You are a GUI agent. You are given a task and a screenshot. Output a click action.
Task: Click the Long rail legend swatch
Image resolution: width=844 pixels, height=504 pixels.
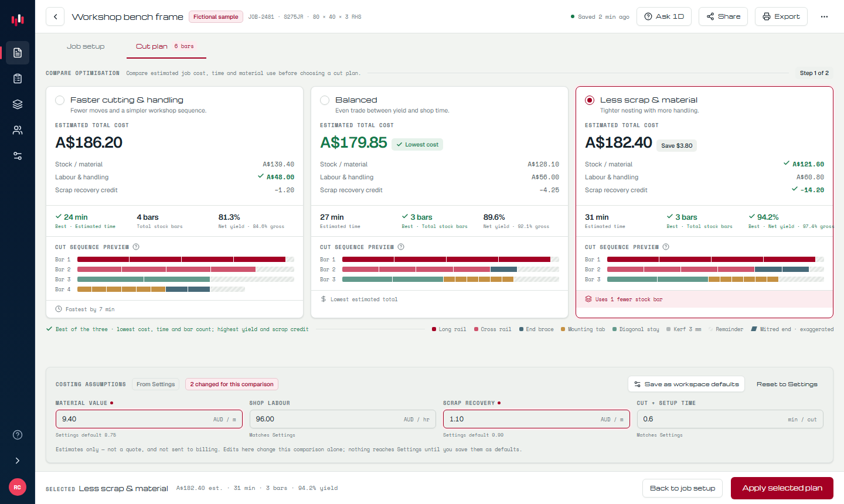click(x=434, y=329)
